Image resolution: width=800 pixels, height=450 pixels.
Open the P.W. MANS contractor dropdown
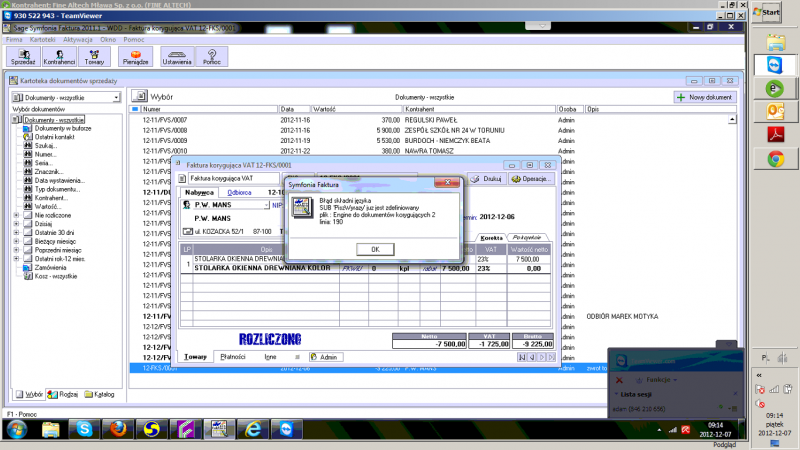tap(266, 205)
